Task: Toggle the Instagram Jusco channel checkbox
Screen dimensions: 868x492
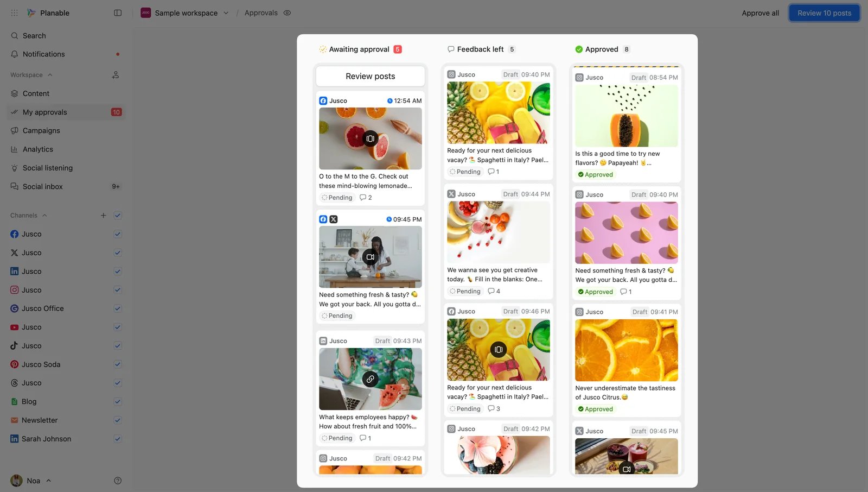Action: [x=118, y=290]
